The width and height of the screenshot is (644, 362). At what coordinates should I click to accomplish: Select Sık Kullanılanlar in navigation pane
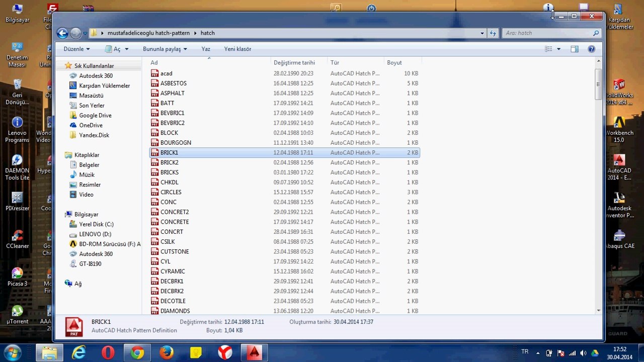click(x=94, y=66)
